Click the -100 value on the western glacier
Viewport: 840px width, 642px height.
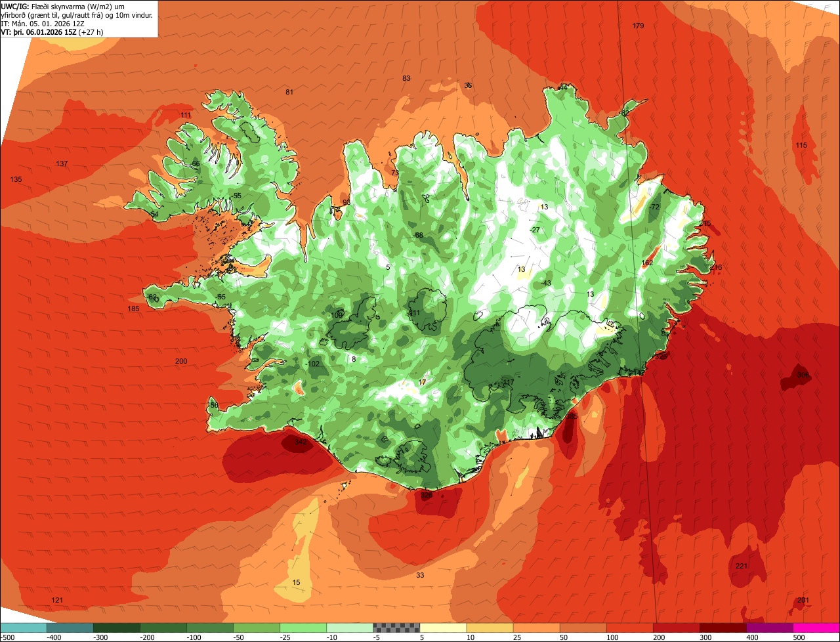pos(335,315)
